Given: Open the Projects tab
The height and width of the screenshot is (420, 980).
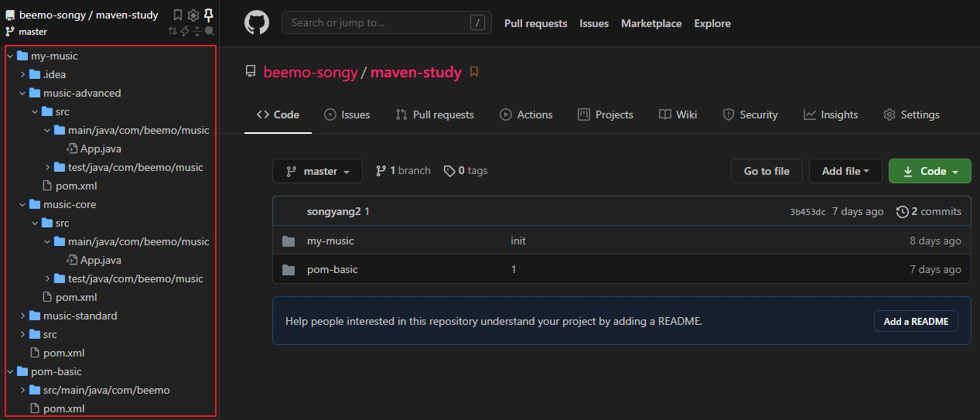Looking at the screenshot, I should coord(605,114).
